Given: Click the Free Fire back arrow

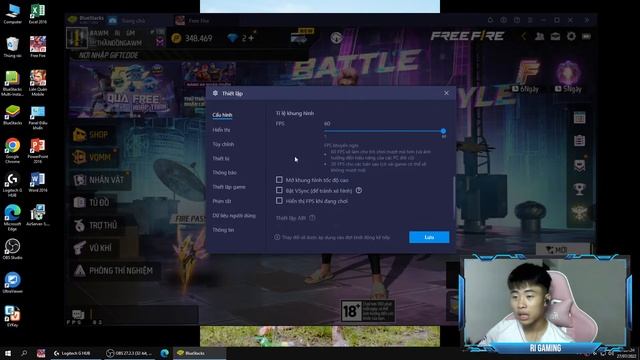Looking at the screenshot, I should tap(524, 36).
